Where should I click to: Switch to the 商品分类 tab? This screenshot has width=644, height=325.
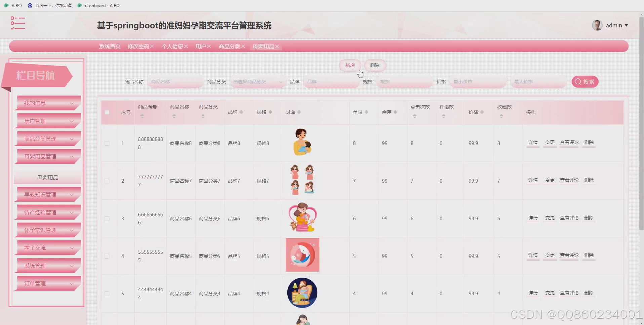(x=229, y=46)
